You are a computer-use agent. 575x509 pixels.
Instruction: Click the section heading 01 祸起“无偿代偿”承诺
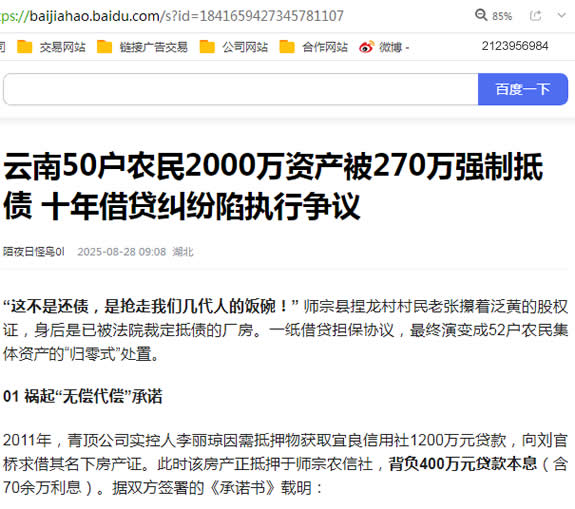tap(83, 396)
